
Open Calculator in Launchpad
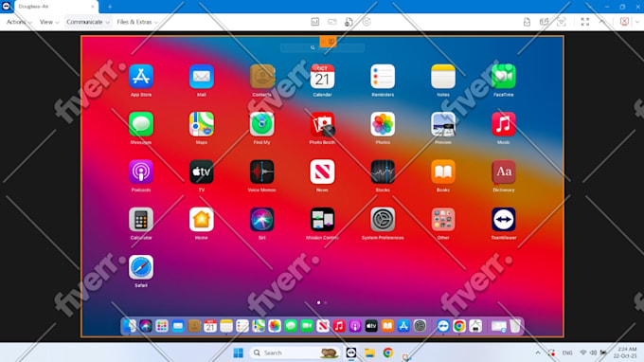point(141,220)
